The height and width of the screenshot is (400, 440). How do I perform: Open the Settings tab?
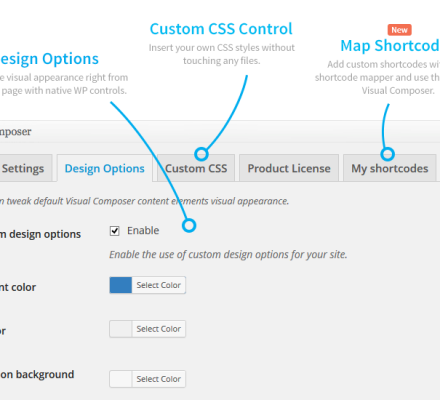(x=25, y=168)
